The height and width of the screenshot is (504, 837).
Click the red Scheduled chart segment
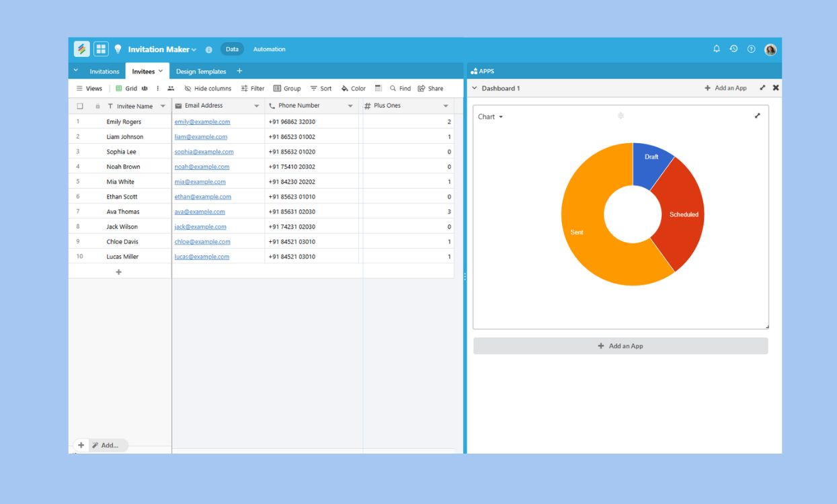tap(682, 214)
